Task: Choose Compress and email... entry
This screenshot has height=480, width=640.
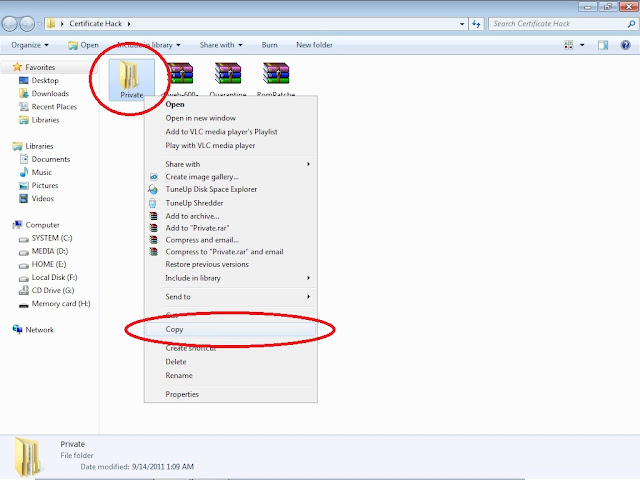Action: (x=231, y=240)
